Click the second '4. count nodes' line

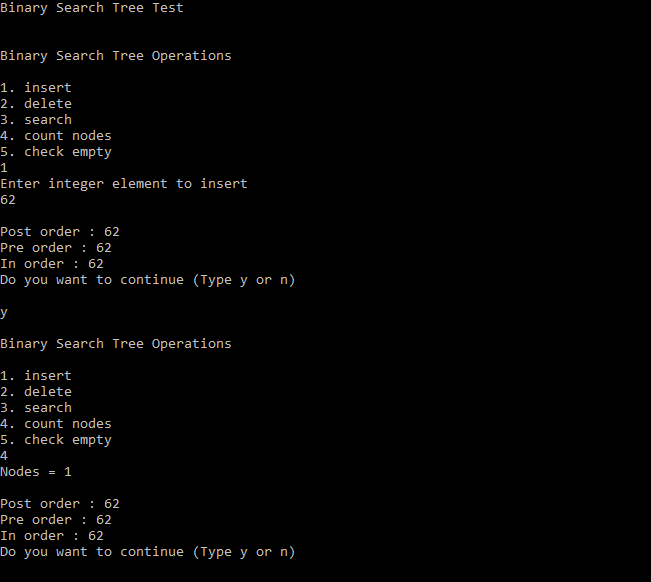click(x=56, y=424)
